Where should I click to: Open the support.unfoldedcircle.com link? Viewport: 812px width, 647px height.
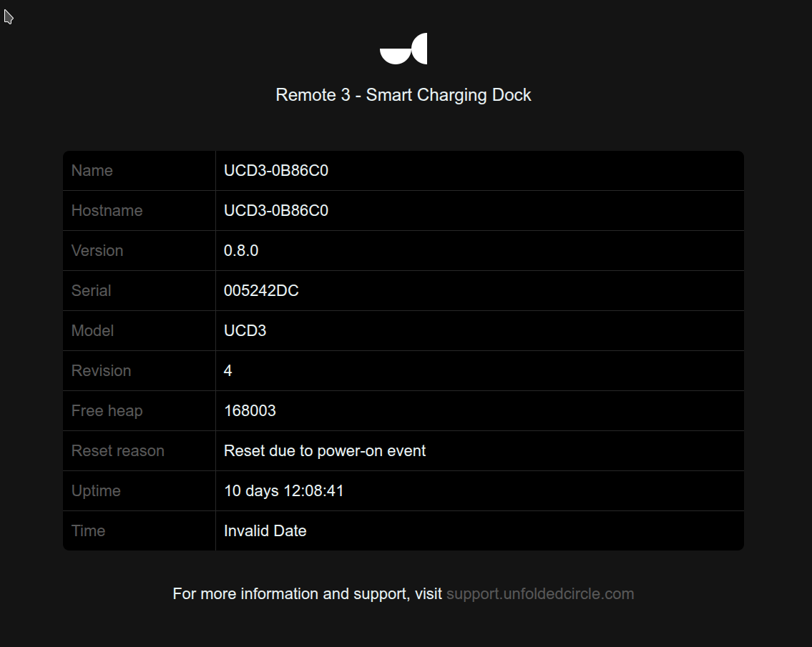540,593
